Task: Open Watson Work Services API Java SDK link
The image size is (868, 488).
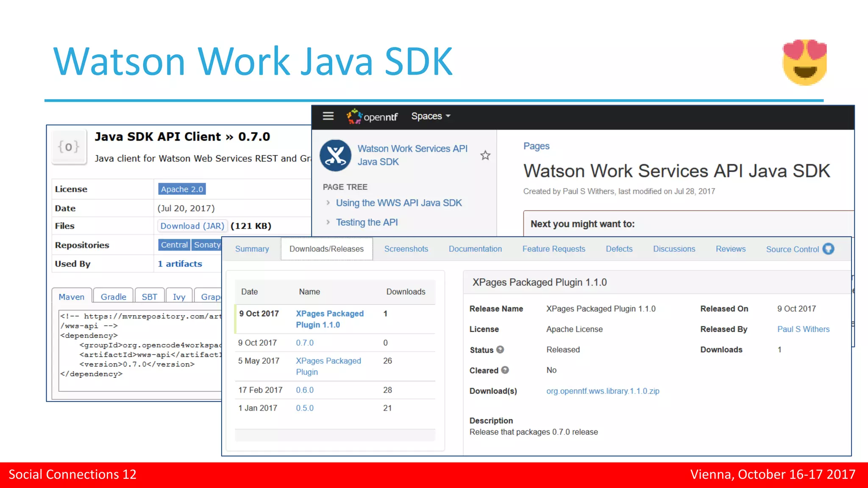Action: click(412, 155)
